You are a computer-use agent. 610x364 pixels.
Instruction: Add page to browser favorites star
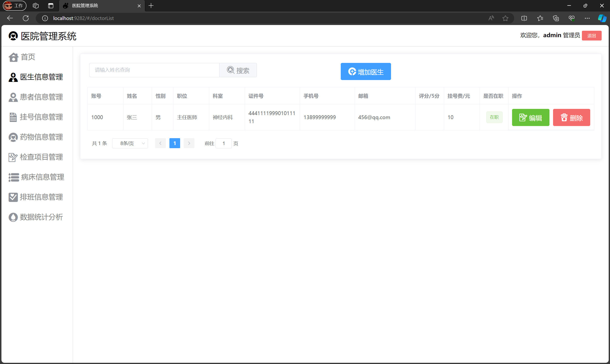505,18
